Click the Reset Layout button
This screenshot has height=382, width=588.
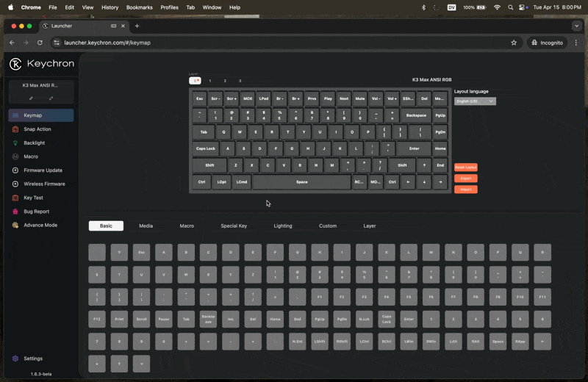[x=465, y=167]
